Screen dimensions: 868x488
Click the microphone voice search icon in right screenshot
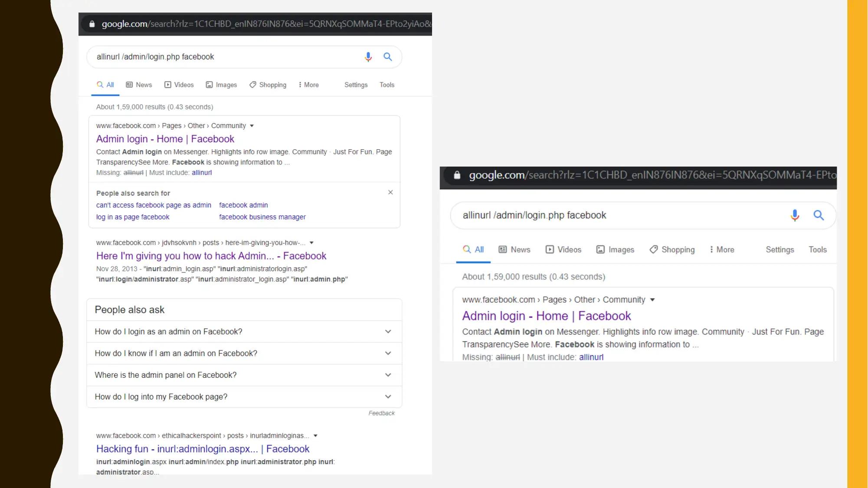tap(795, 215)
